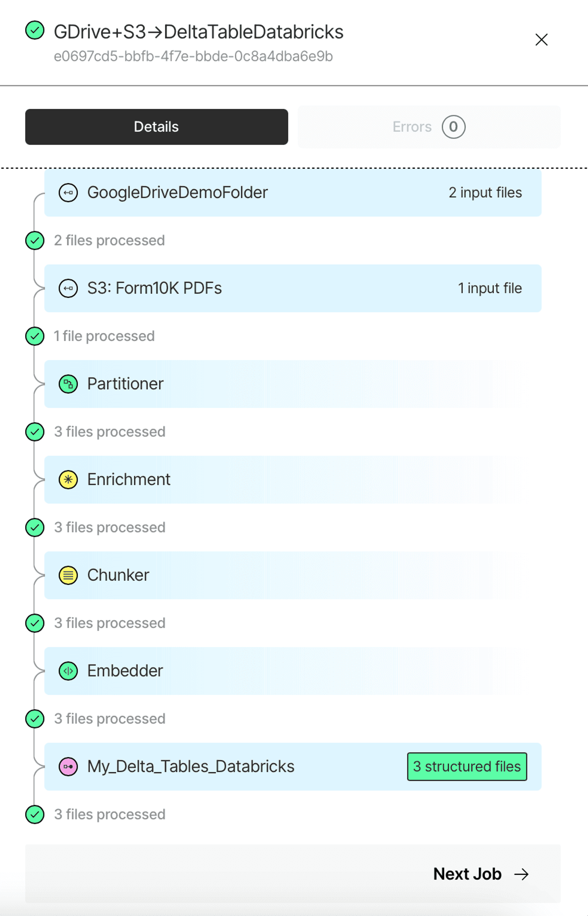Expand the Chunker step row
Image resolution: width=588 pixels, height=916 pixels.
point(293,575)
